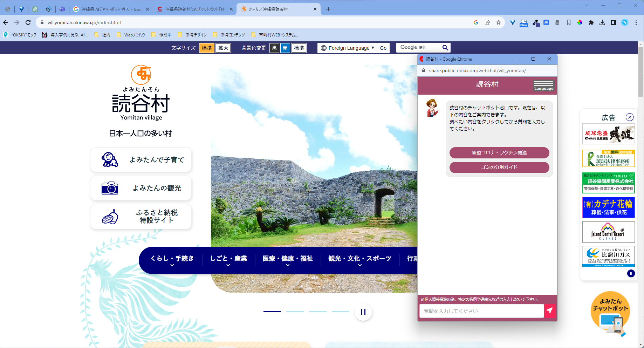Select 拡大 to enlarge text size

pyautogui.click(x=223, y=48)
